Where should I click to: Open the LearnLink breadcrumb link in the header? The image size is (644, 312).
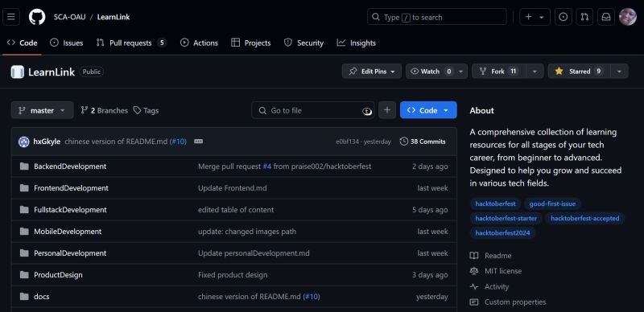point(114,17)
